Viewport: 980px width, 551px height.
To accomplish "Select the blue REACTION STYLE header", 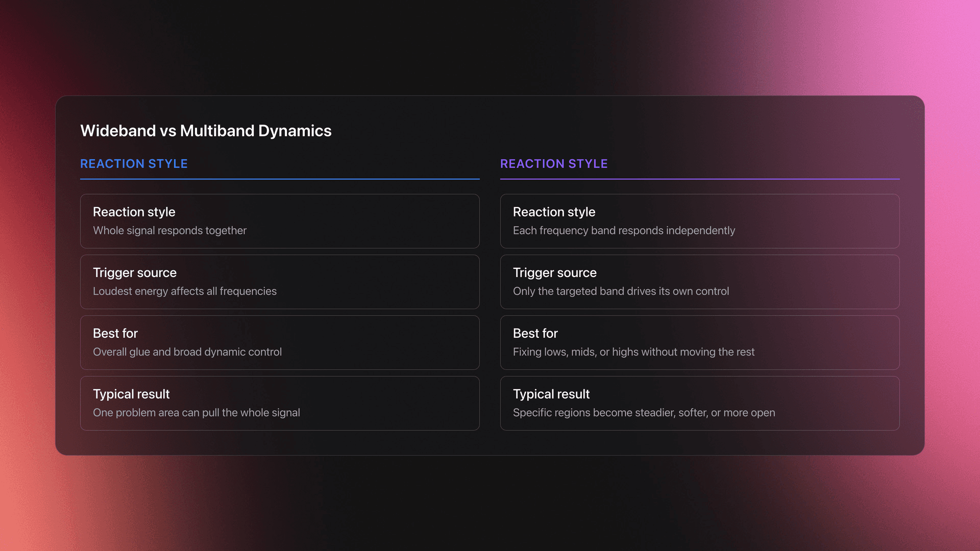I will [134, 164].
